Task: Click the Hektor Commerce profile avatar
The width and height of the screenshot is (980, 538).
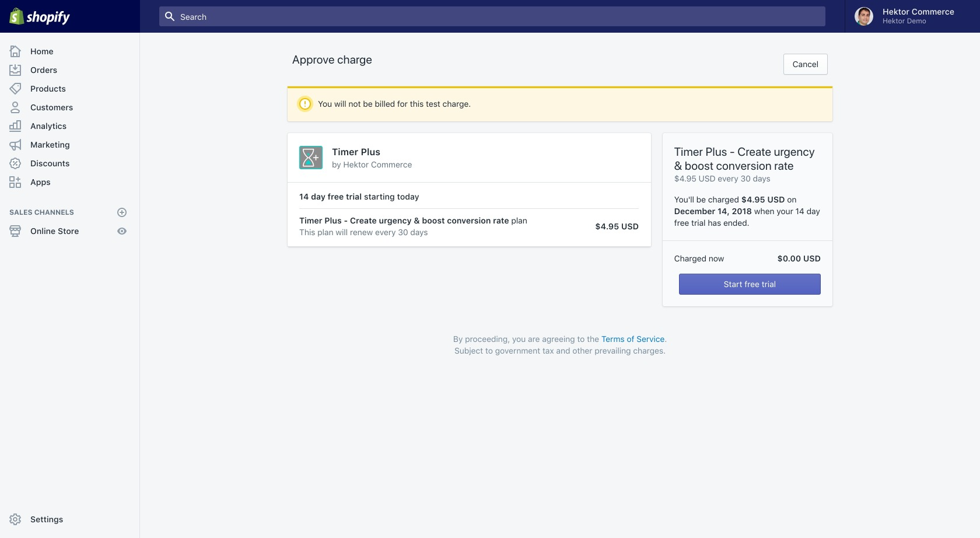Action: (864, 16)
